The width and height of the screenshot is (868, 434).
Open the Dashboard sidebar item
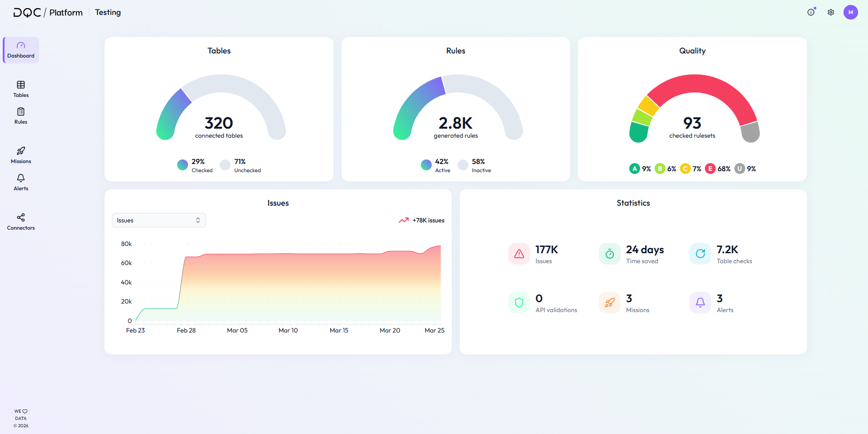click(x=21, y=50)
